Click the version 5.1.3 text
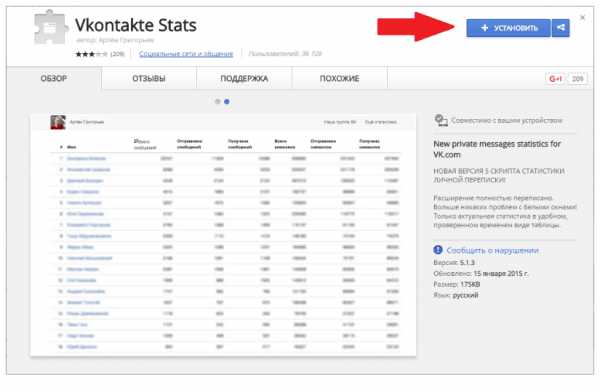600x392 pixels. 467,263
